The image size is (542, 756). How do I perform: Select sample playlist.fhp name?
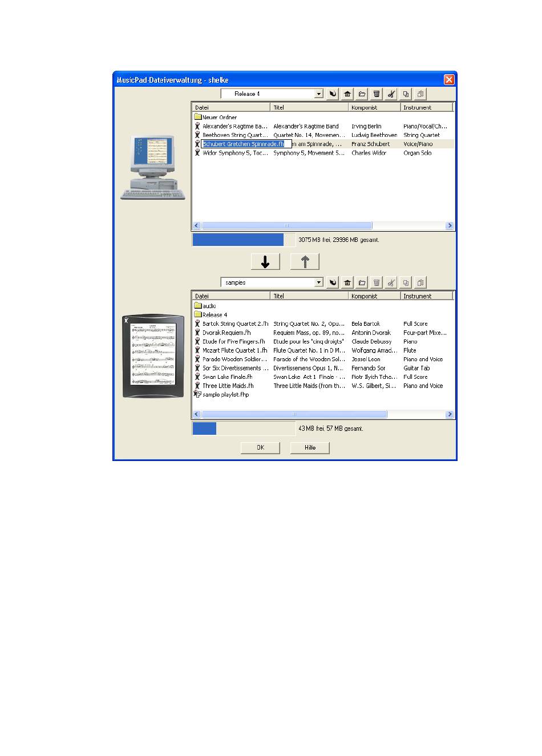(x=226, y=394)
